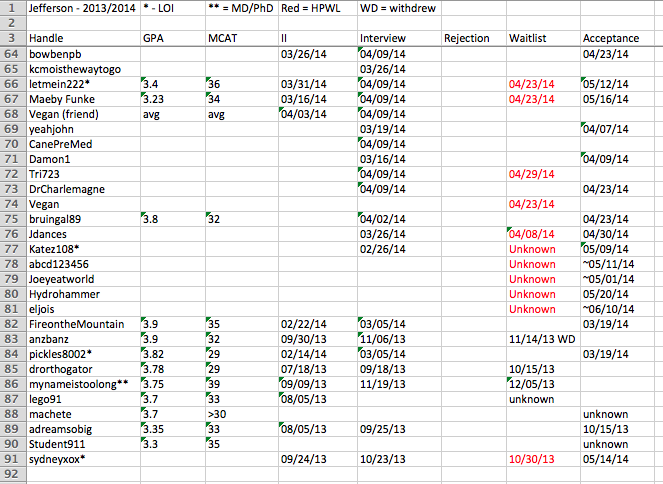Click the '11/14/13 WD' waitlist cell
Image resolution: width=663 pixels, height=484 pixels.
(x=543, y=339)
